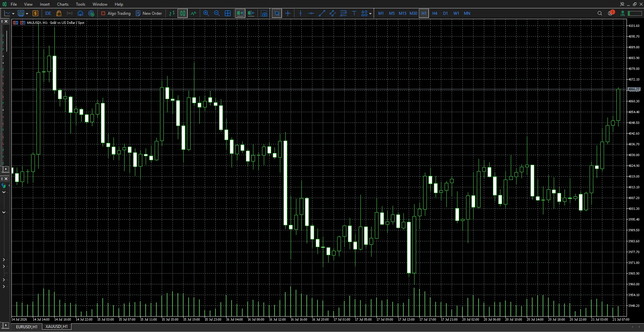Open the VPS cloud hosting icon
This screenshot has width=644, height=332.
[81, 13]
